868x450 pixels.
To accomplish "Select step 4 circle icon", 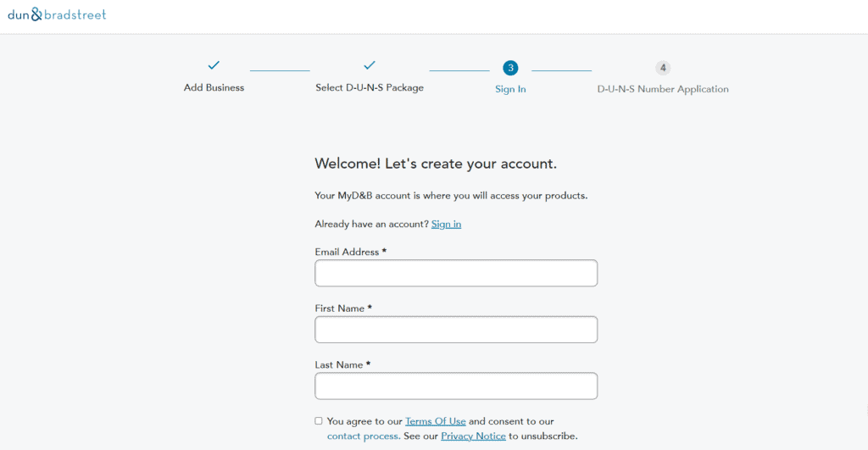I will click(663, 68).
